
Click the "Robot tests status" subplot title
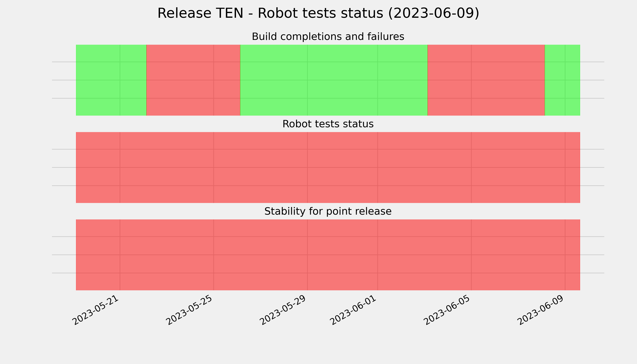tap(328, 124)
